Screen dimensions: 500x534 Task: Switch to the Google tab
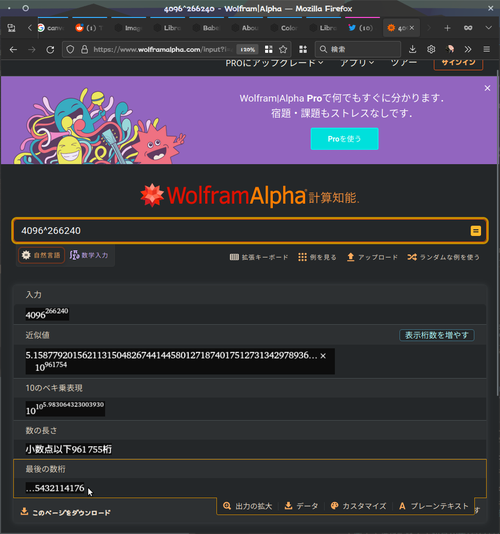point(51,28)
